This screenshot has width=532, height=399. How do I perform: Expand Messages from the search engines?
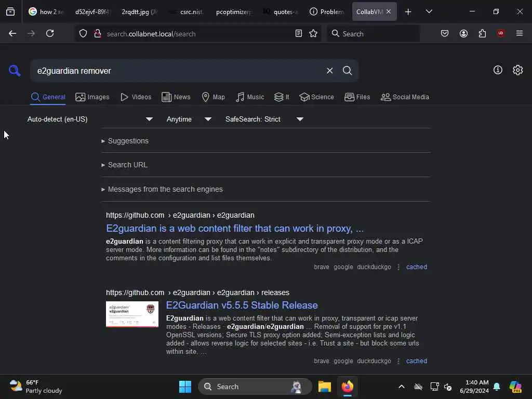pos(162,189)
